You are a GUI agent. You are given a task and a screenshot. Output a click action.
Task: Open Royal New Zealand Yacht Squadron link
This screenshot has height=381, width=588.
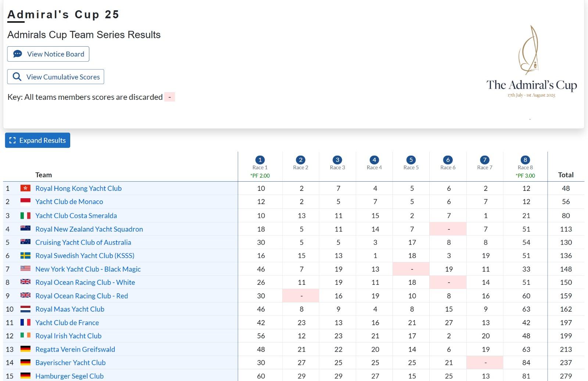(89, 229)
